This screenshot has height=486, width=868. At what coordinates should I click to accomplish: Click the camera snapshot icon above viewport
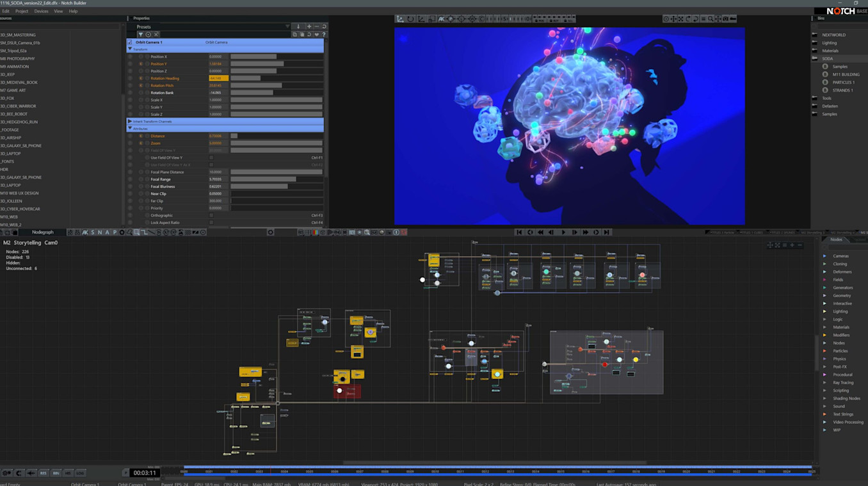click(x=725, y=19)
